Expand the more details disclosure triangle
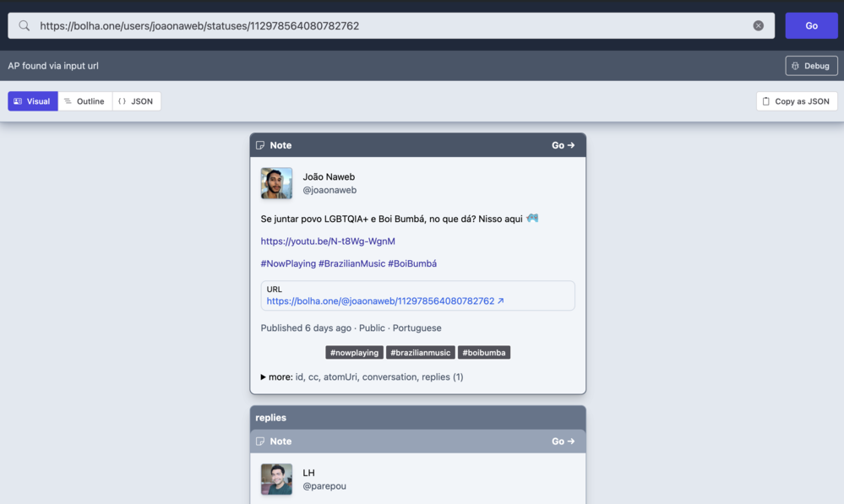The height and width of the screenshot is (504, 844). pyautogui.click(x=264, y=377)
